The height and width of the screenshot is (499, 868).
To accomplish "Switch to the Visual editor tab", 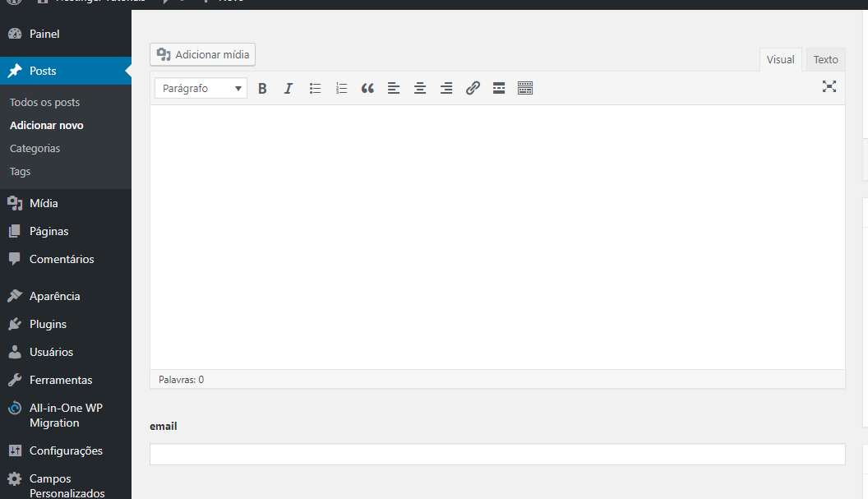I will [780, 59].
